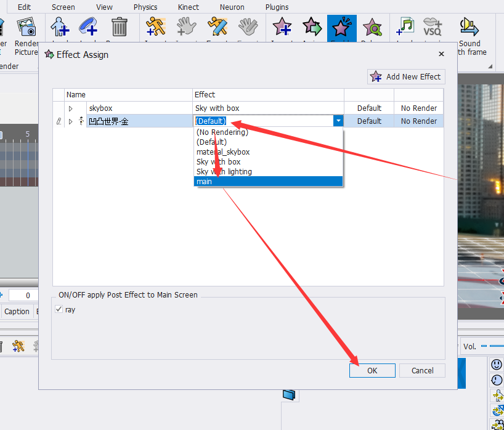Click the trash can delete icon
This screenshot has width=504, height=430.
coord(120,27)
